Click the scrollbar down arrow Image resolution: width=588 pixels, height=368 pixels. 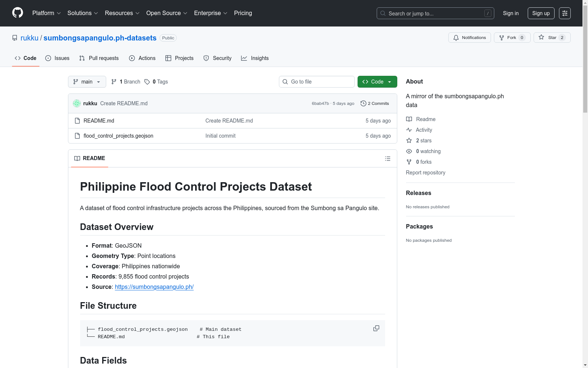[585, 365]
